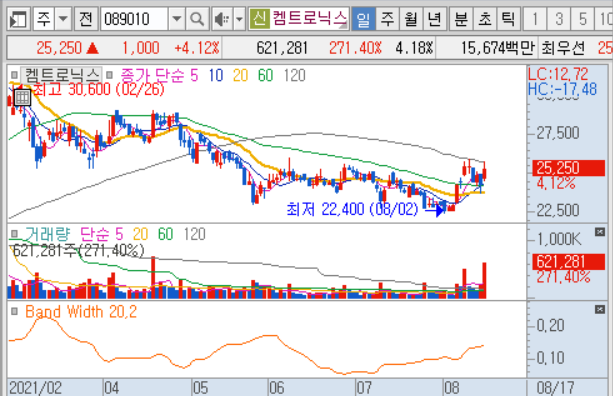Click the 최저 22,400 (08/02) annotation
This screenshot has height=396, width=613.
[352, 209]
